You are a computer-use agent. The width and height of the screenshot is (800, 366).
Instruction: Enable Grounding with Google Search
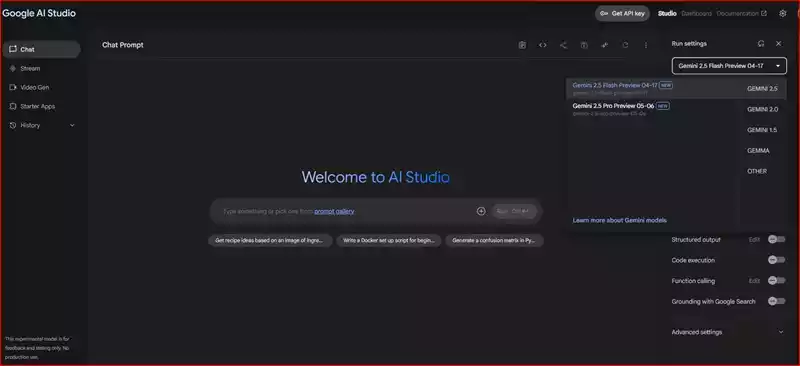point(776,301)
